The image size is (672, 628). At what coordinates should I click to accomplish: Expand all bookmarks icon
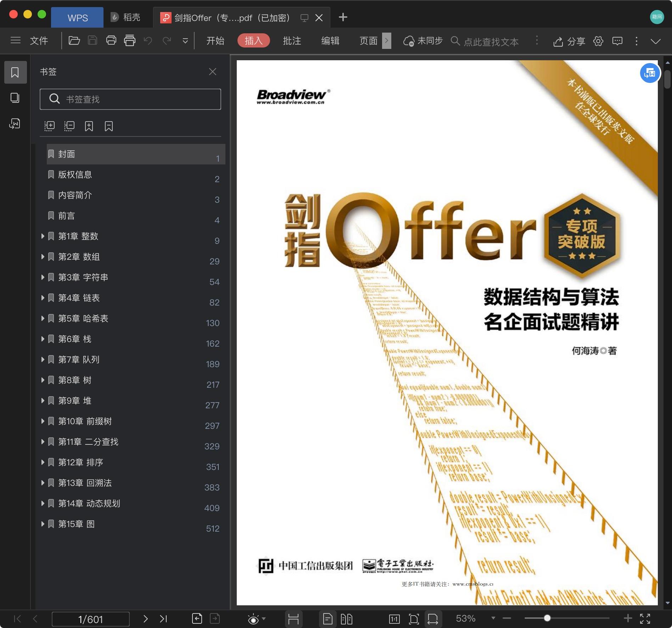(x=49, y=126)
